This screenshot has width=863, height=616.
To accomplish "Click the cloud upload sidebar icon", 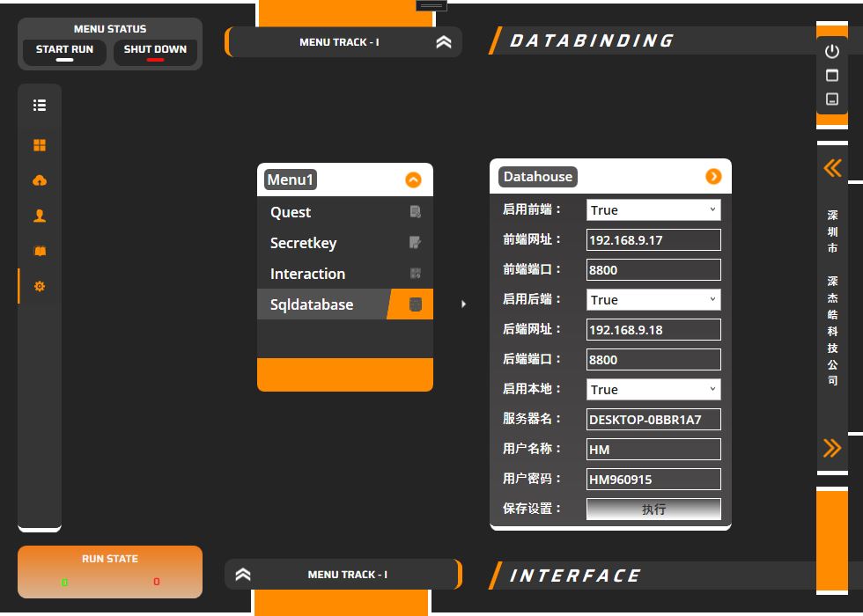I will [40, 180].
